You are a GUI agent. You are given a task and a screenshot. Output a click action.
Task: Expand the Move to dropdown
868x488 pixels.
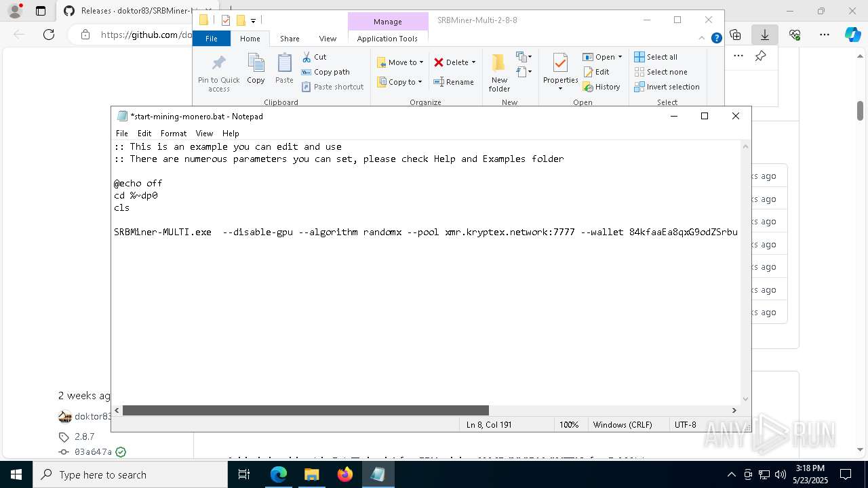pyautogui.click(x=421, y=62)
